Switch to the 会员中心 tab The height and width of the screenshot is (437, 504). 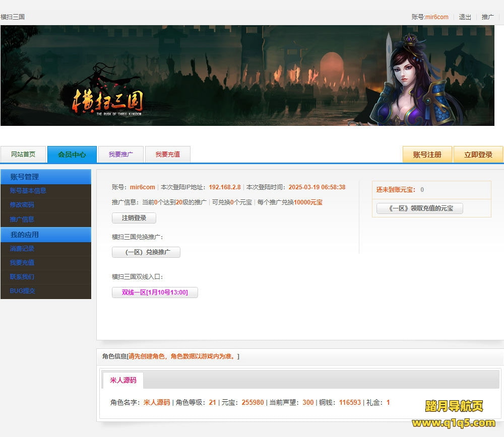pyautogui.click(x=72, y=155)
